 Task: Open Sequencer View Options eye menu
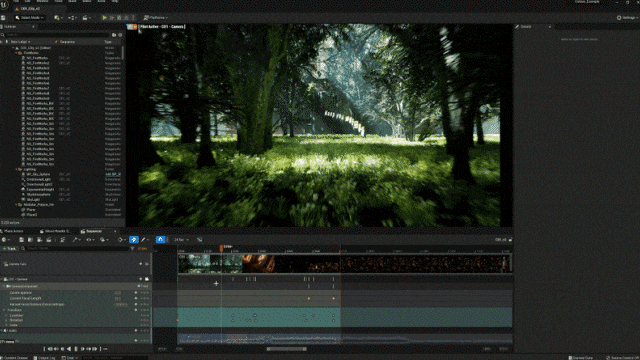(89, 240)
